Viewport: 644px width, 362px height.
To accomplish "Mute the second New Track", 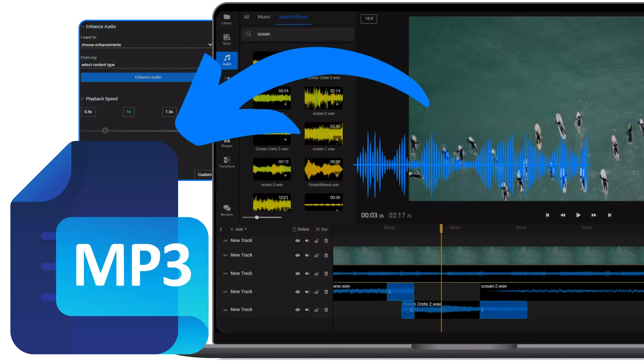I will (307, 255).
